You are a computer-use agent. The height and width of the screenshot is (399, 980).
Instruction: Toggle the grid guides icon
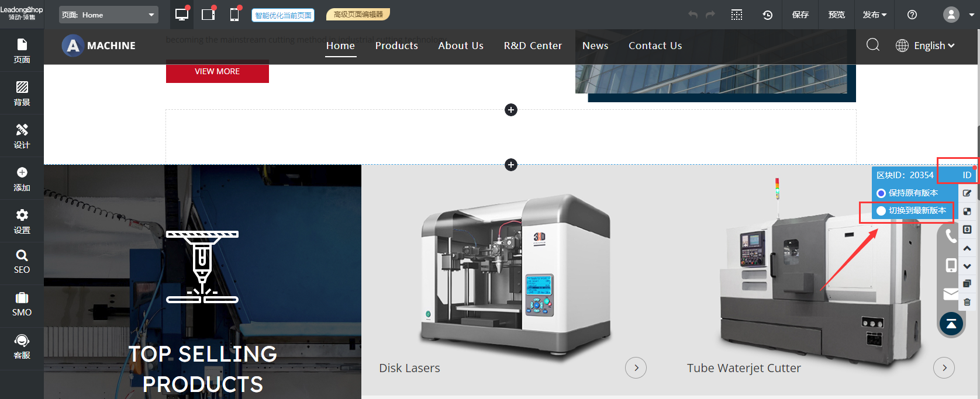737,15
